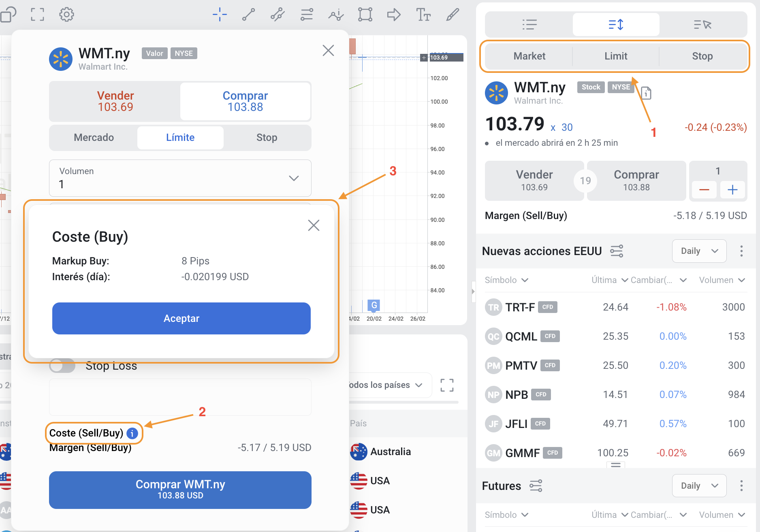Close the WMT.ny order dialog
Viewport: 760px width, 532px height.
click(x=328, y=51)
